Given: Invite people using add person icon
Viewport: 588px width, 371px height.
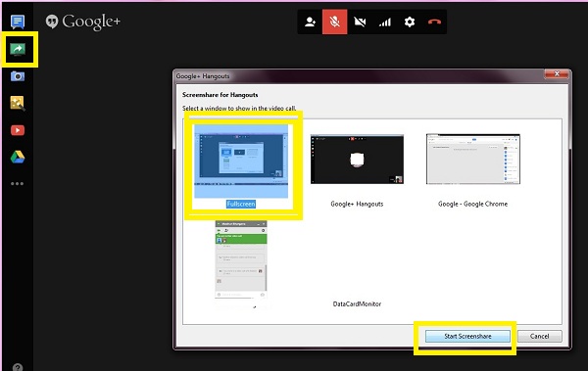Looking at the screenshot, I should point(310,23).
